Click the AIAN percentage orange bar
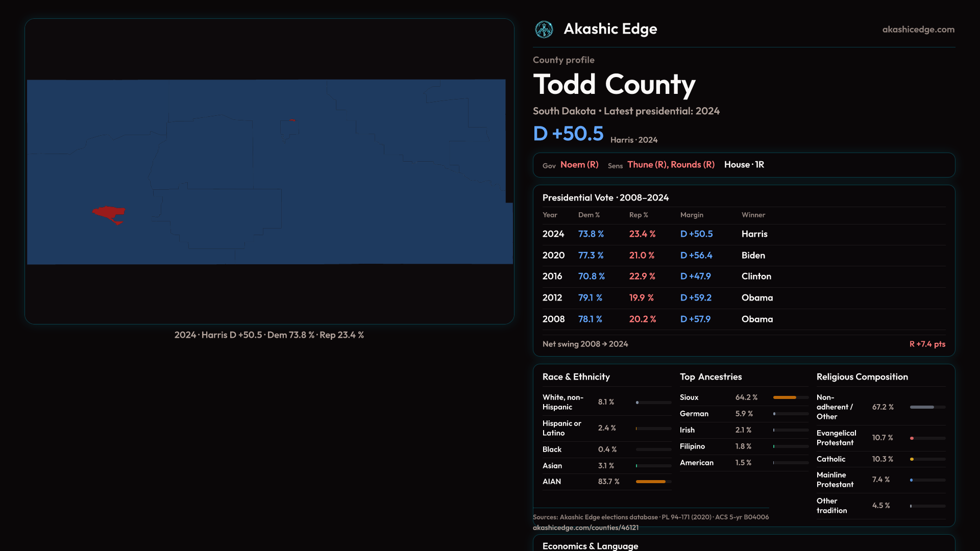Screen dimensions: 980x551 [650, 482]
